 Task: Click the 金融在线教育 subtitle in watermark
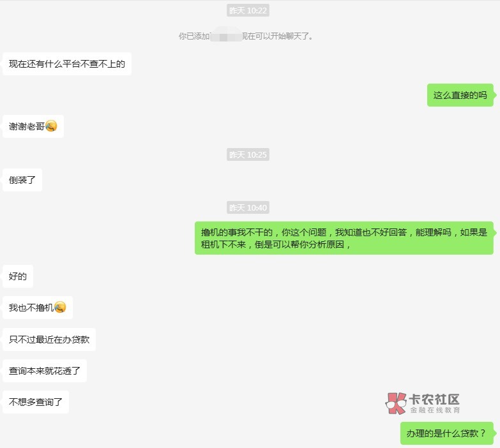point(435,410)
